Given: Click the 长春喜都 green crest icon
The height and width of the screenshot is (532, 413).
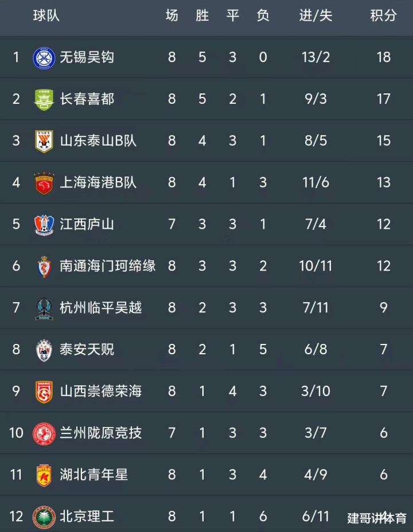Looking at the screenshot, I should coord(44,100).
